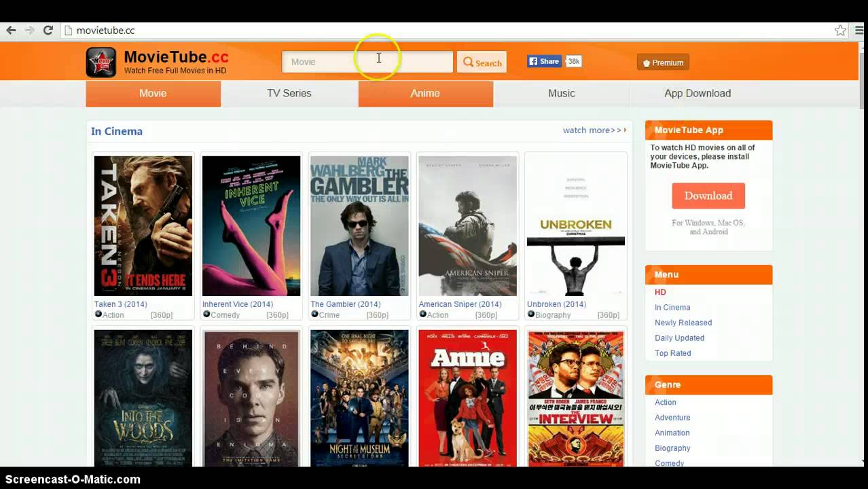Open Night at the Museum poster
Screen dimensions: 868x489
359,398
